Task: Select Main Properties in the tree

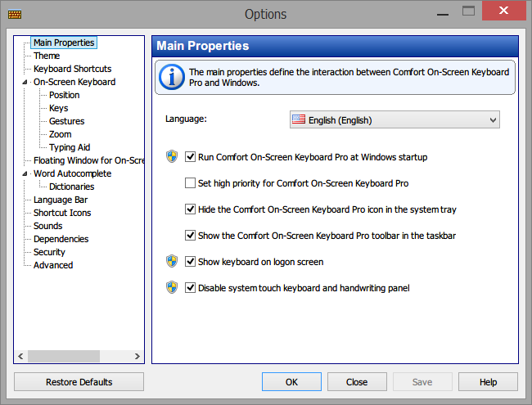Action: tap(64, 43)
